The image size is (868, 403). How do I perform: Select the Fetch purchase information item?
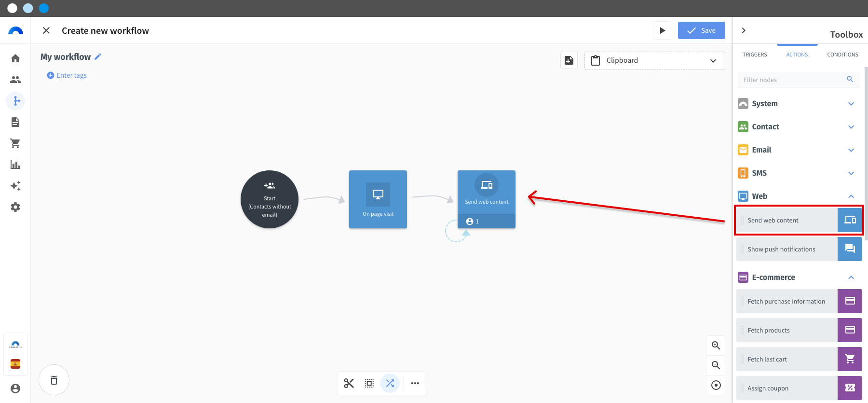click(799, 301)
